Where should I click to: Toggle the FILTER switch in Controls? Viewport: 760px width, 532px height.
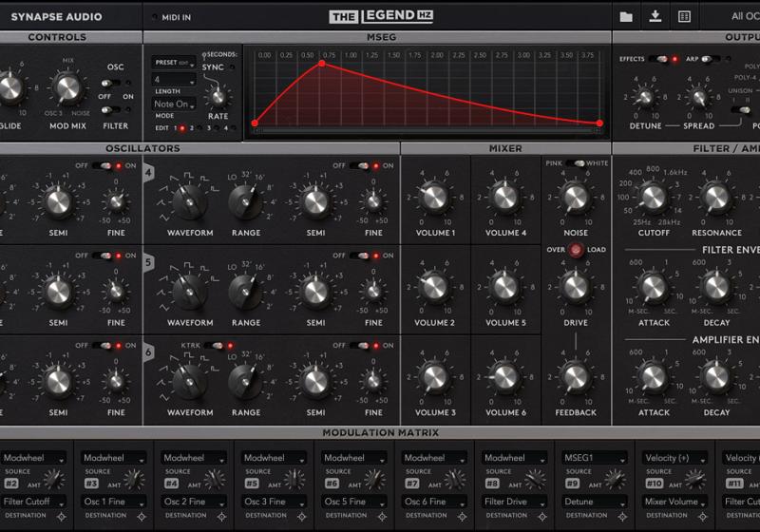click(110, 110)
